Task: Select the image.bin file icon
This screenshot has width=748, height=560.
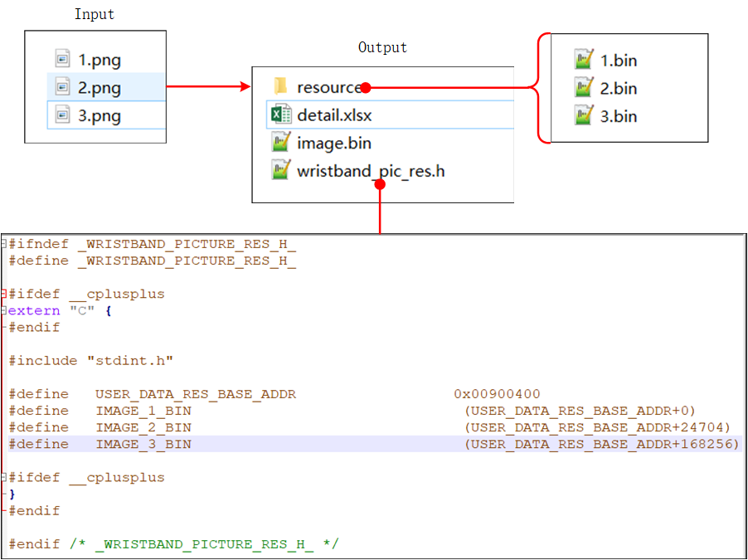Action: point(281,143)
